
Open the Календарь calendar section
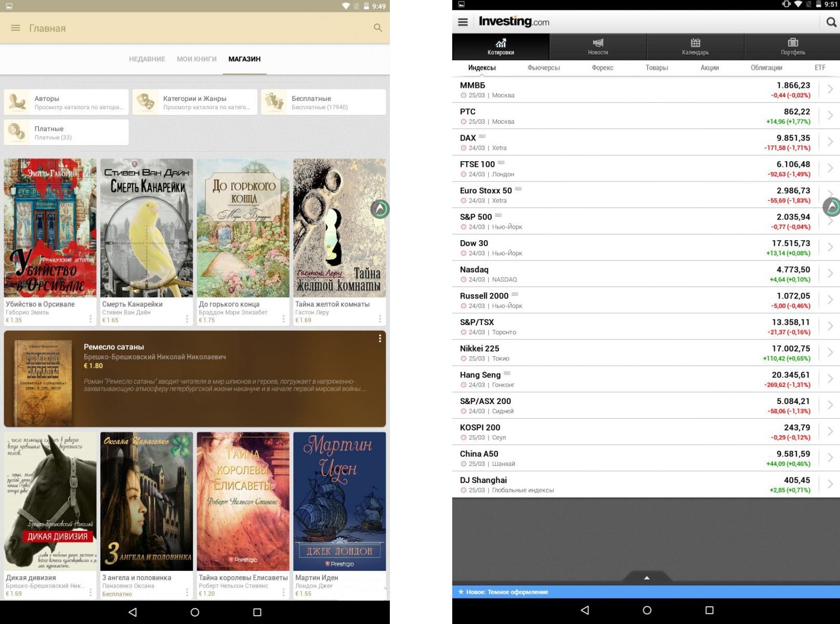pyautogui.click(x=695, y=47)
